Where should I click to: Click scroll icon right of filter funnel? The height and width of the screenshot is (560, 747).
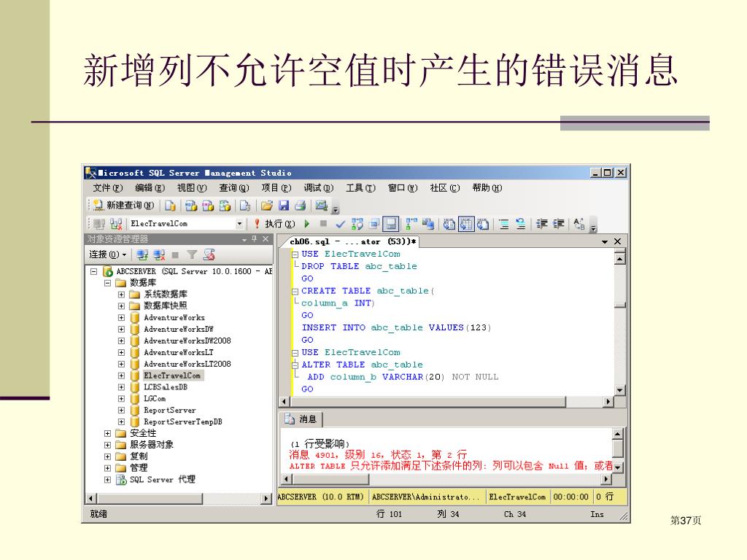click(209, 255)
